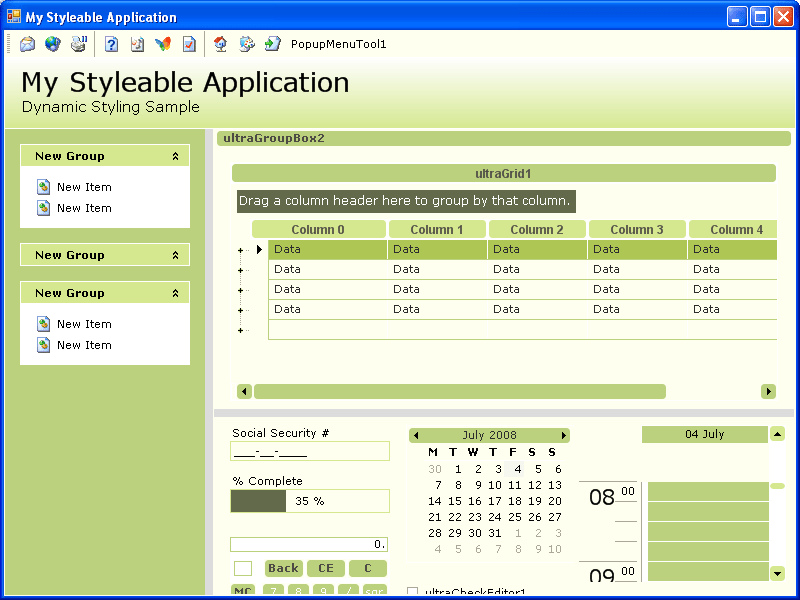Screen dimensions: 800x600
Task: Click the Column 2 header in ultraGrid1
Action: click(537, 229)
